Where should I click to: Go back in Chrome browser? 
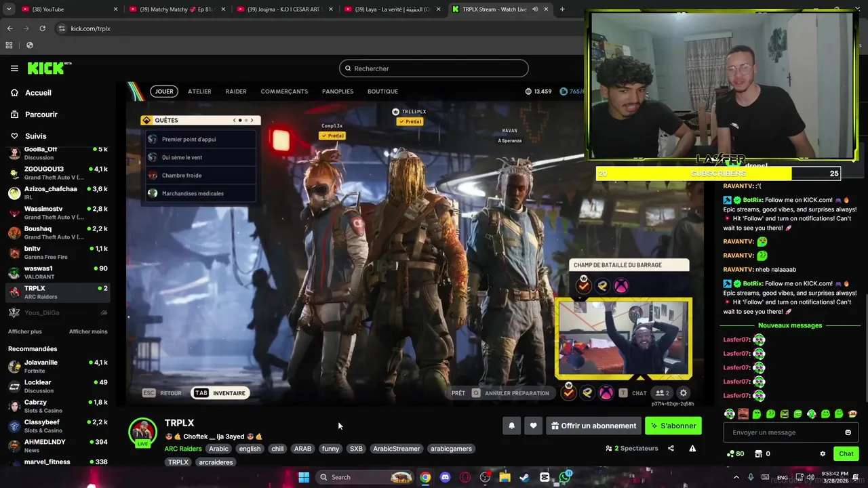point(9,28)
